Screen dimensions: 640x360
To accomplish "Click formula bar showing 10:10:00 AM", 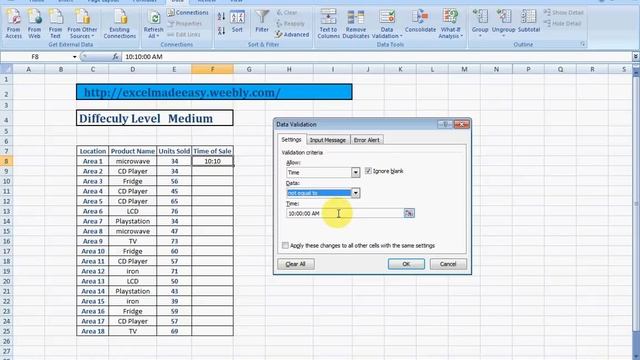I will (x=376, y=57).
